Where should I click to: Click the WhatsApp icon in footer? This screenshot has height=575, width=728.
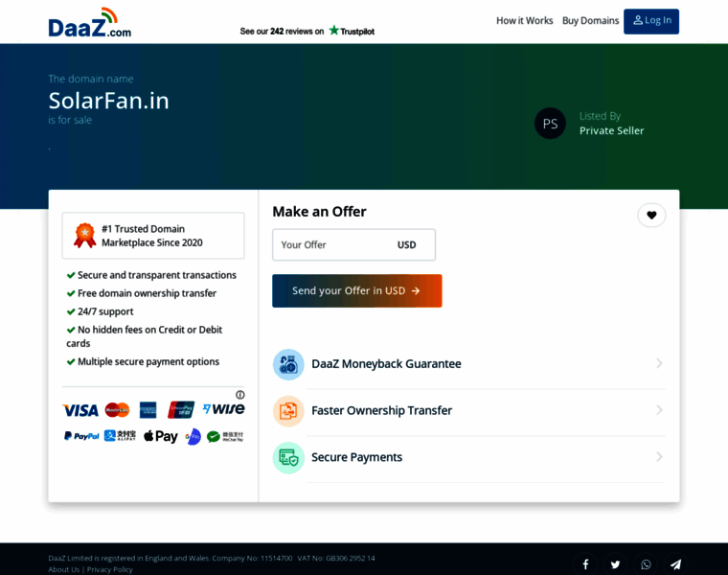646,564
